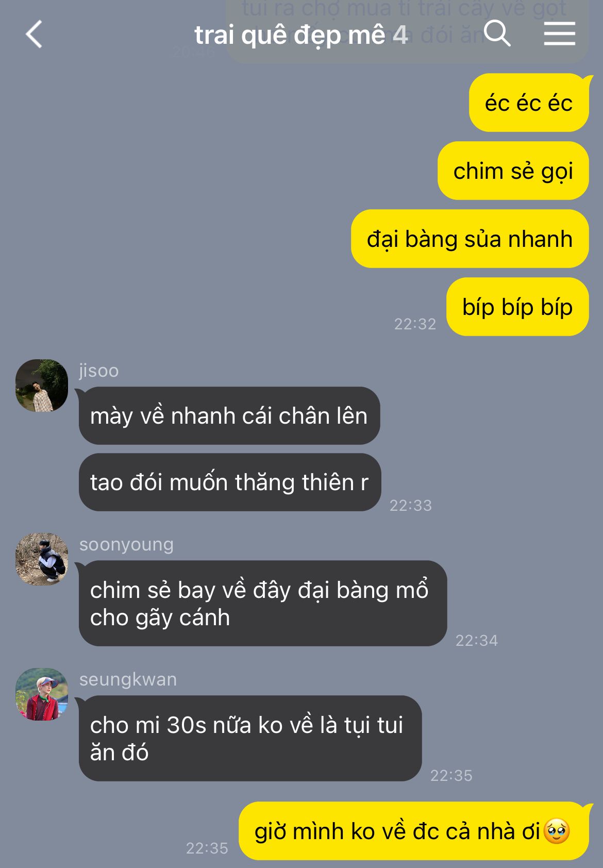Tap the 'bíp bíp bíp' bubble

(517, 307)
